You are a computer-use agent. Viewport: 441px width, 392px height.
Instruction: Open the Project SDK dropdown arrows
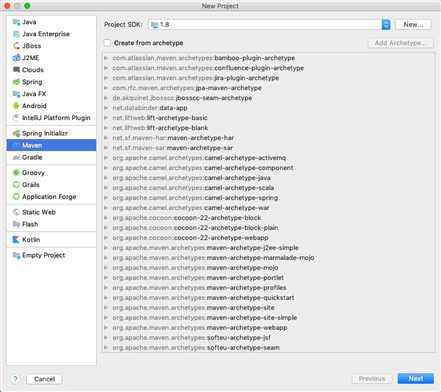point(386,24)
